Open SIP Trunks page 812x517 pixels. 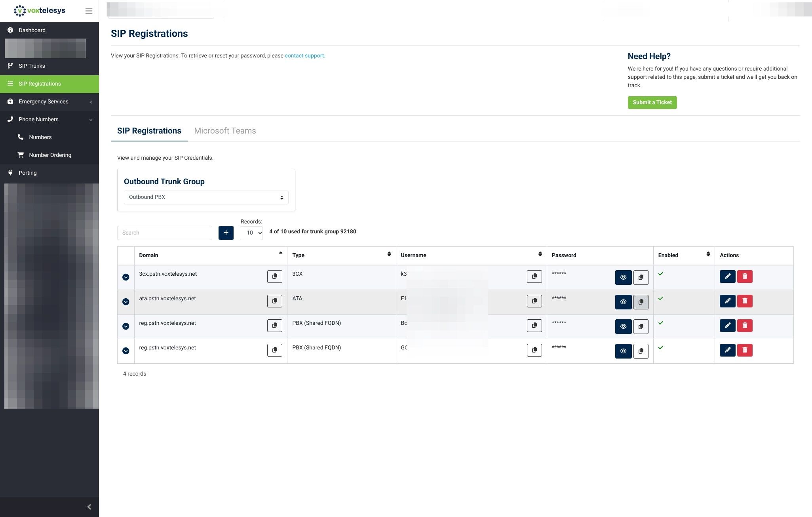[x=49, y=66]
